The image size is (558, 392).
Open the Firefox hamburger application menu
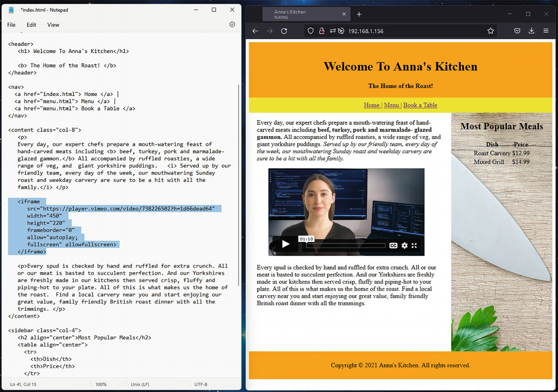[x=546, y=31]
